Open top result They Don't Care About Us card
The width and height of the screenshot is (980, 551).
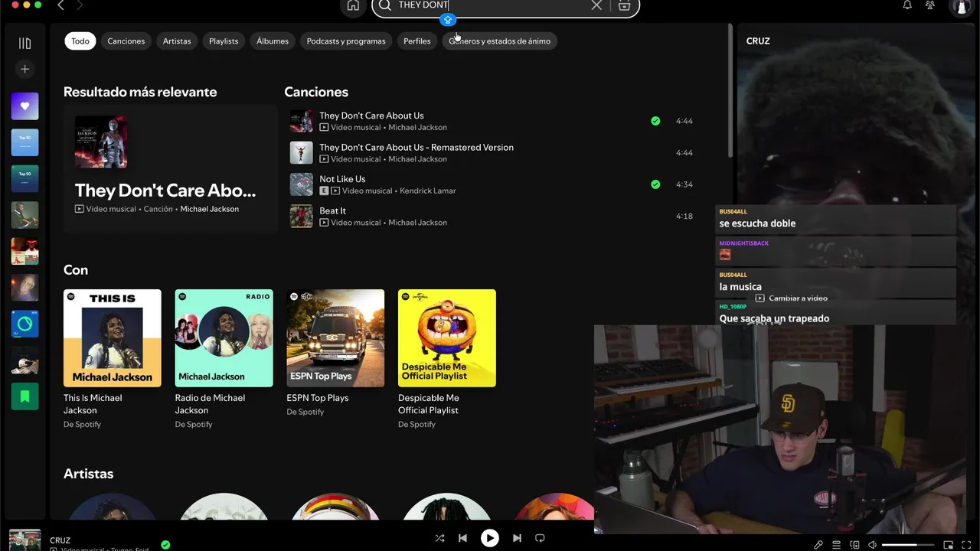pos(170,168)
